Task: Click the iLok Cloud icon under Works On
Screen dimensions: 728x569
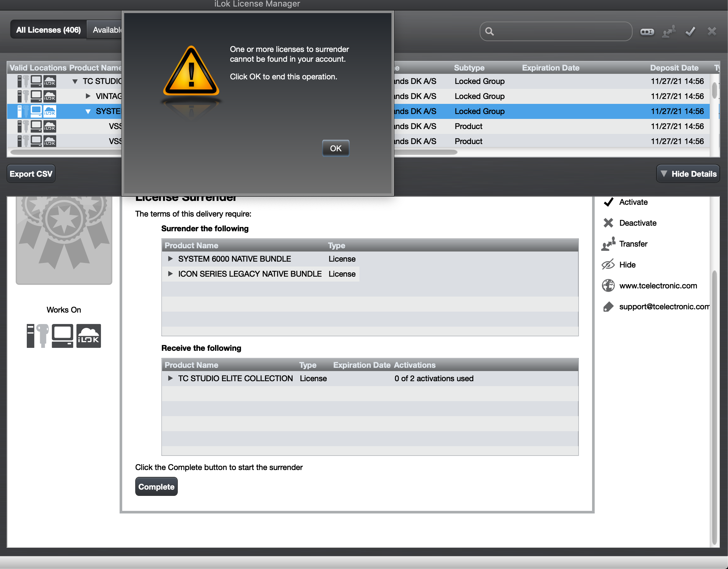Action: click(89, 336)
